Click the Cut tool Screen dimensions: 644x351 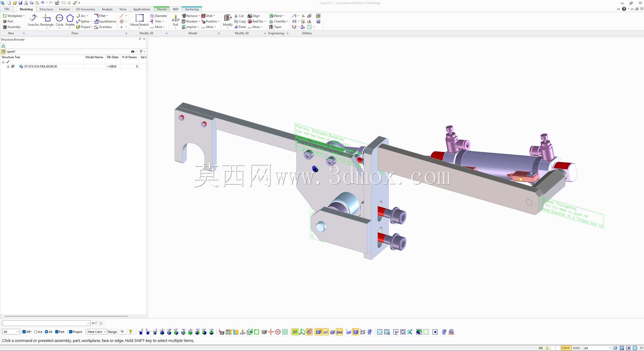239,16
